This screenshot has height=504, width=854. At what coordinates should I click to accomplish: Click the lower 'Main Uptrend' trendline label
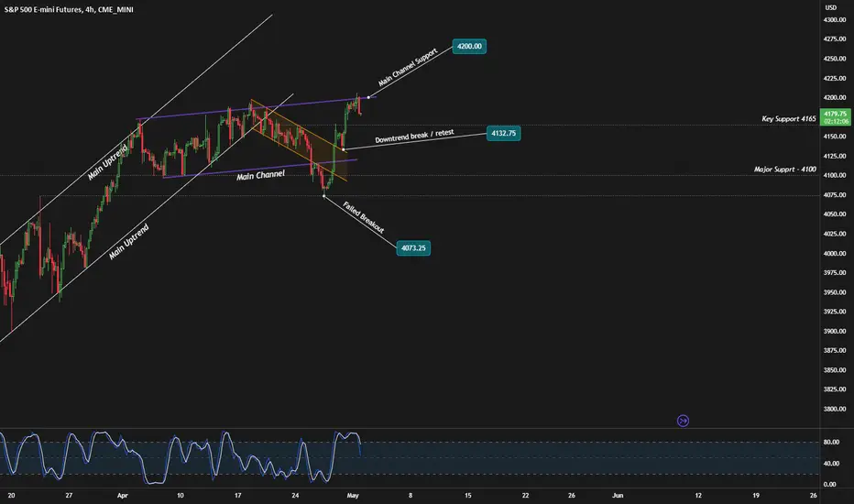(128, 242)
